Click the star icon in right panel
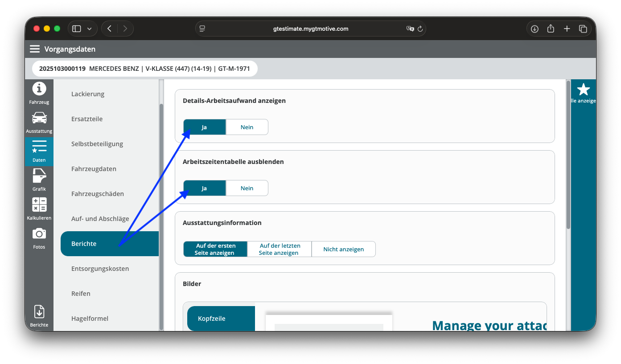621x364 pixels. [583, 90]
